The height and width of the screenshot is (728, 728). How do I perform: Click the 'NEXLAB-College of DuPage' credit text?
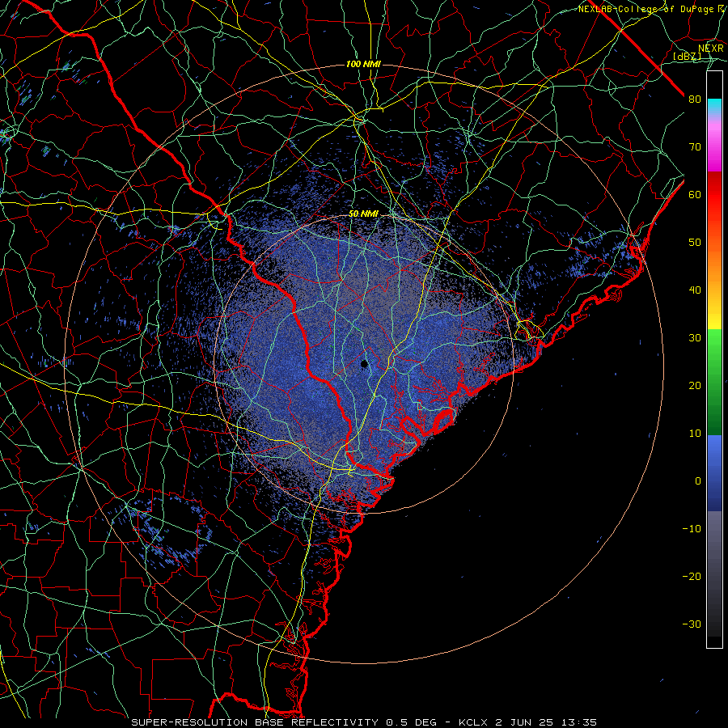pos(645,9)
